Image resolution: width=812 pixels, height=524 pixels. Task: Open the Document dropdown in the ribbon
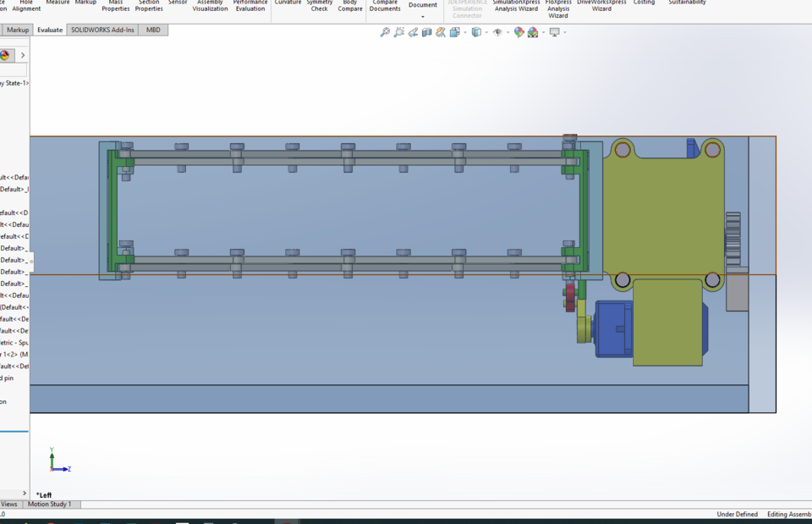click(423, 13)
